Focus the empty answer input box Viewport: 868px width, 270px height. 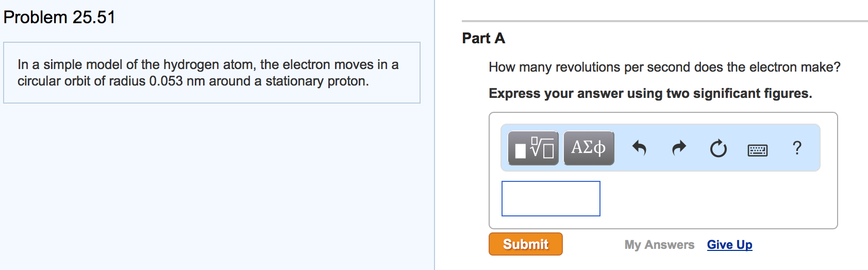tap(550, 198)
